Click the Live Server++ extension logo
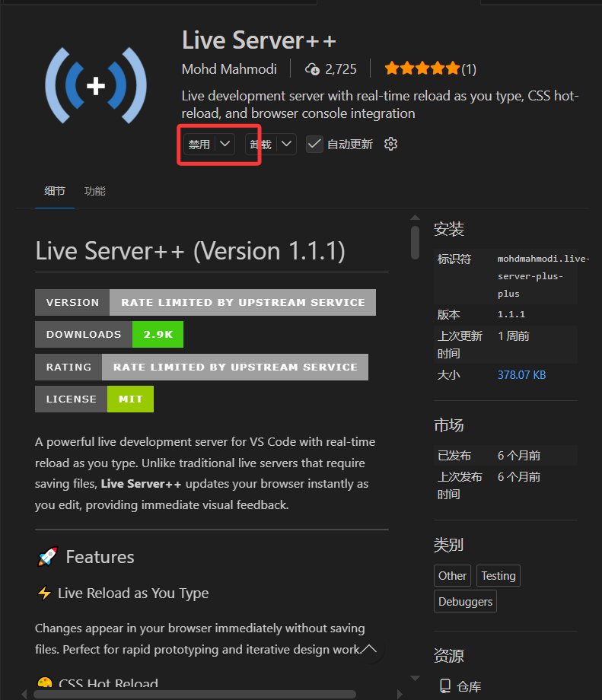 95,86
